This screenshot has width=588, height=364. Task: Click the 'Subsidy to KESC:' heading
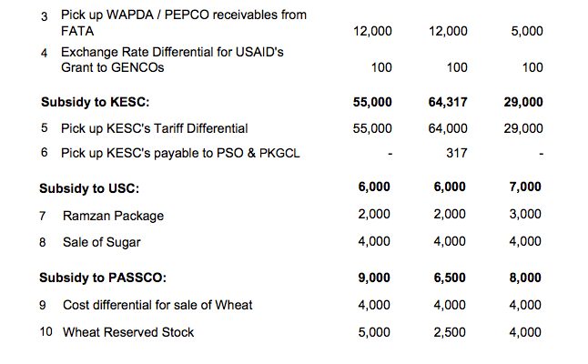[96, 102]
